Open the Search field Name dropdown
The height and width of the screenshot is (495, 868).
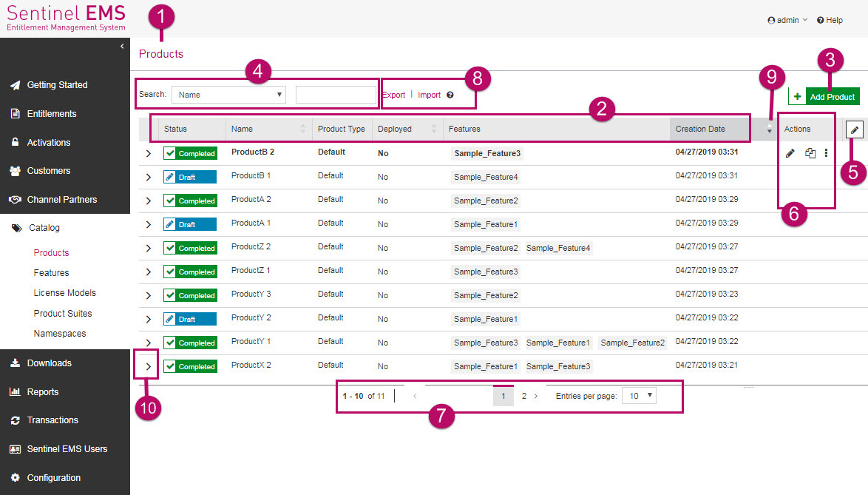230,95
